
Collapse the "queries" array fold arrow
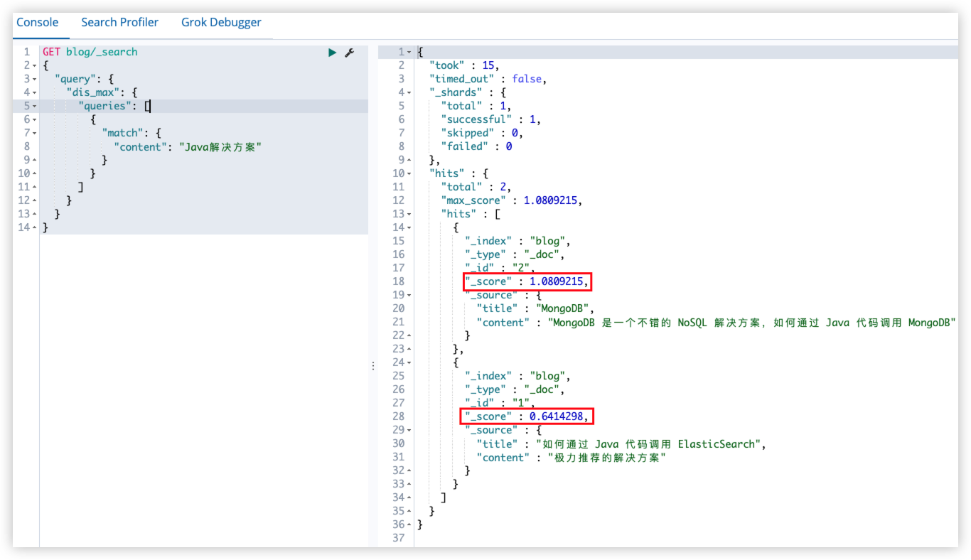(x=34, y=106)
